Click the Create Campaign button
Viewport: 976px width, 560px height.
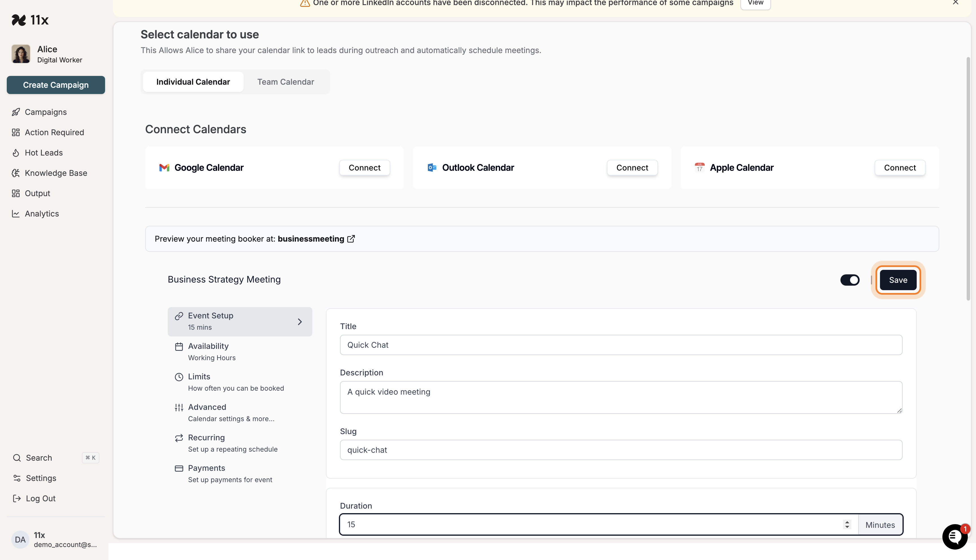55,85
